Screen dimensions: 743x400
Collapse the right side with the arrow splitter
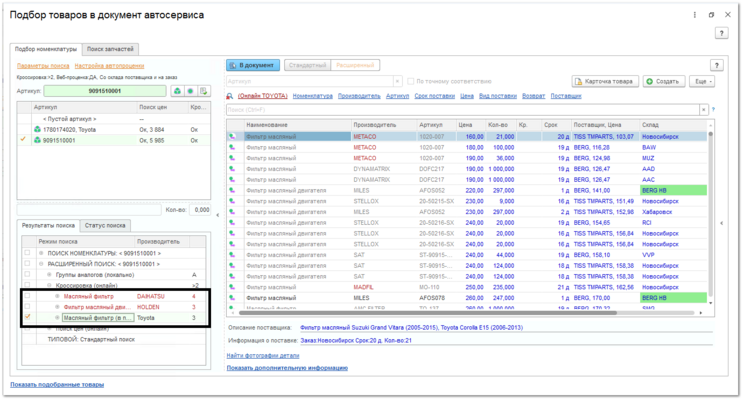click(x=721, y=223)
